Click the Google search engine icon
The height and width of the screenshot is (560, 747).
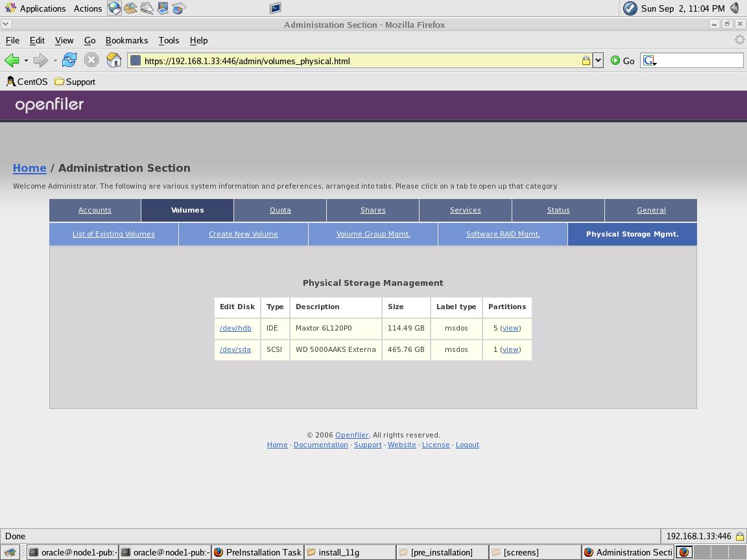coord(649,60)
